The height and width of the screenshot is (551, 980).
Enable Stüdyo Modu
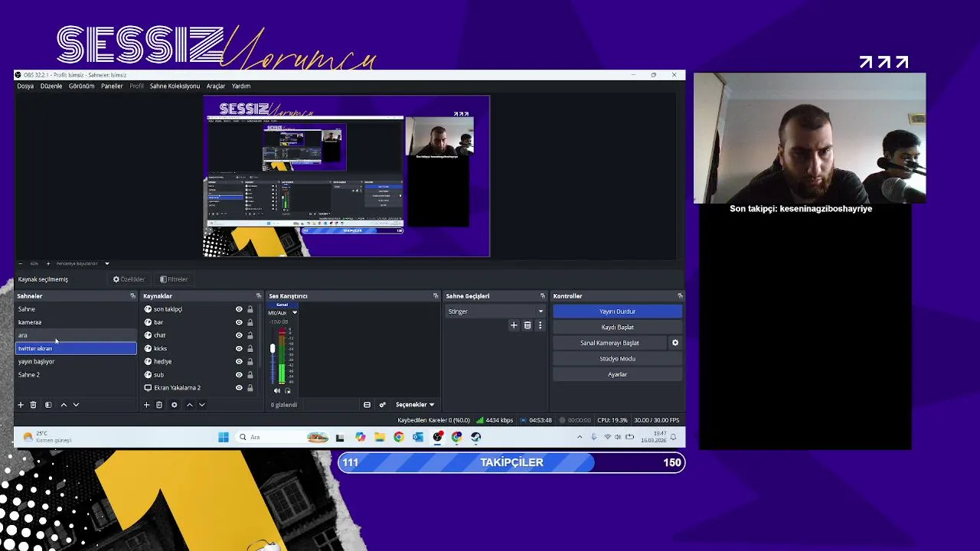617,359
